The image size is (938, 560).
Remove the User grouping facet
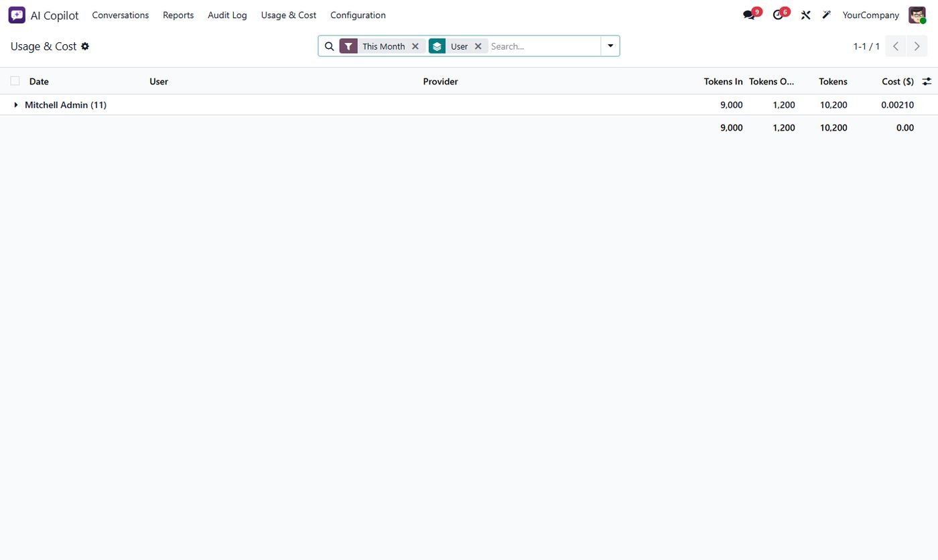click(478, 46)
